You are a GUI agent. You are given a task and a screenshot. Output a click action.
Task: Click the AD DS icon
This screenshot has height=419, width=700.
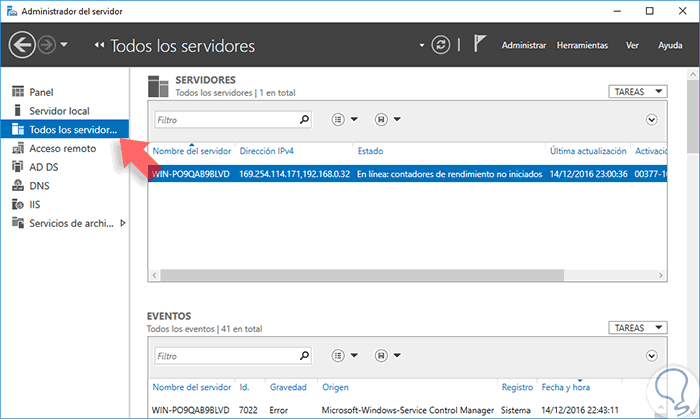click(18, 166)
